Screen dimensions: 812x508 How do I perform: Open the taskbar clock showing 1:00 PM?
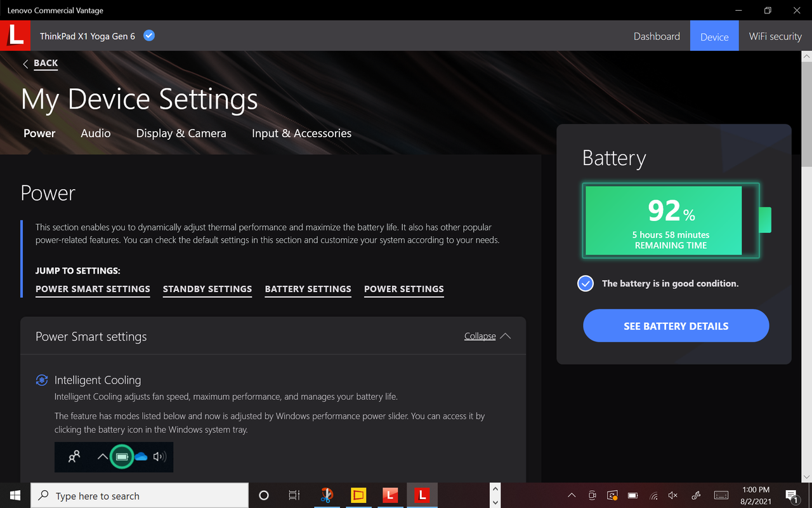click(x=756, y=495)
